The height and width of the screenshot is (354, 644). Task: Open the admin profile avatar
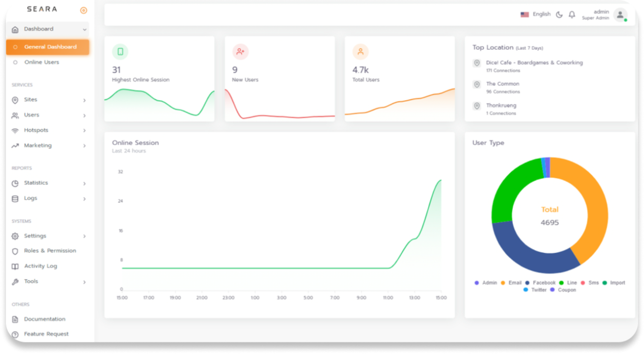[619, 15]
